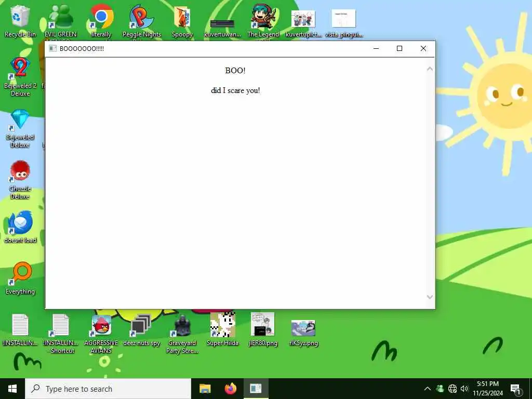
Task: Launch Graveyard Party Screensaver shortcut
Action: 182,334
